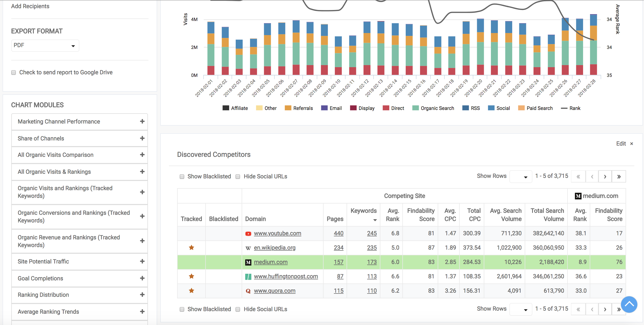The image size is (644, 325).
Task: Add Ranking Distribution chart module
Action: coord(142,295)
